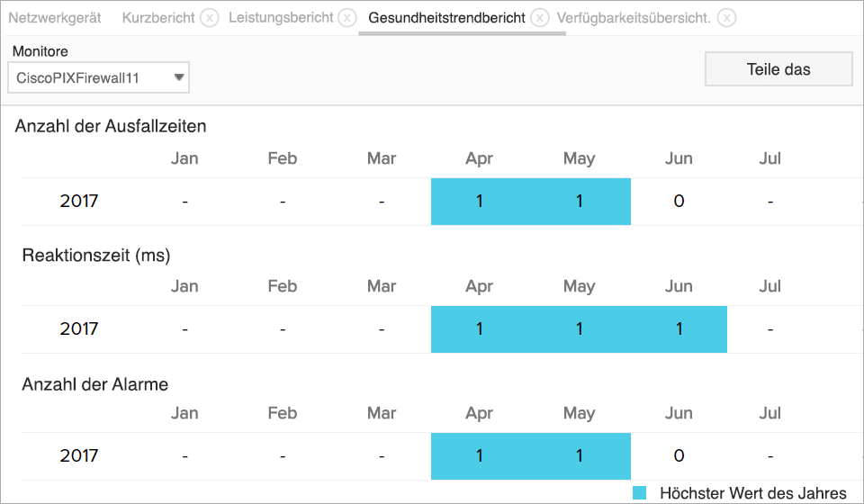Click the 2017 label in Reaktionszeit table
The image size is (864, 504).
(x=79, y=329)
